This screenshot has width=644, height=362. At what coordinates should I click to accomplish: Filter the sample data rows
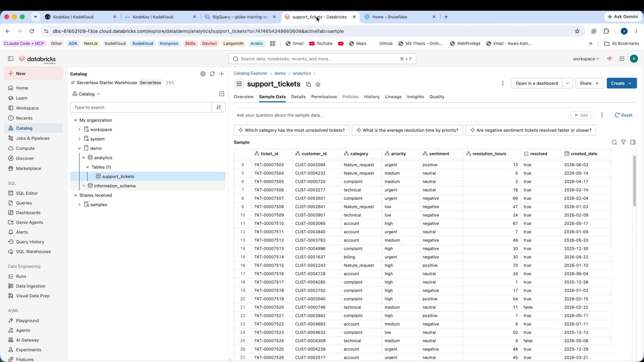[624, 142]
